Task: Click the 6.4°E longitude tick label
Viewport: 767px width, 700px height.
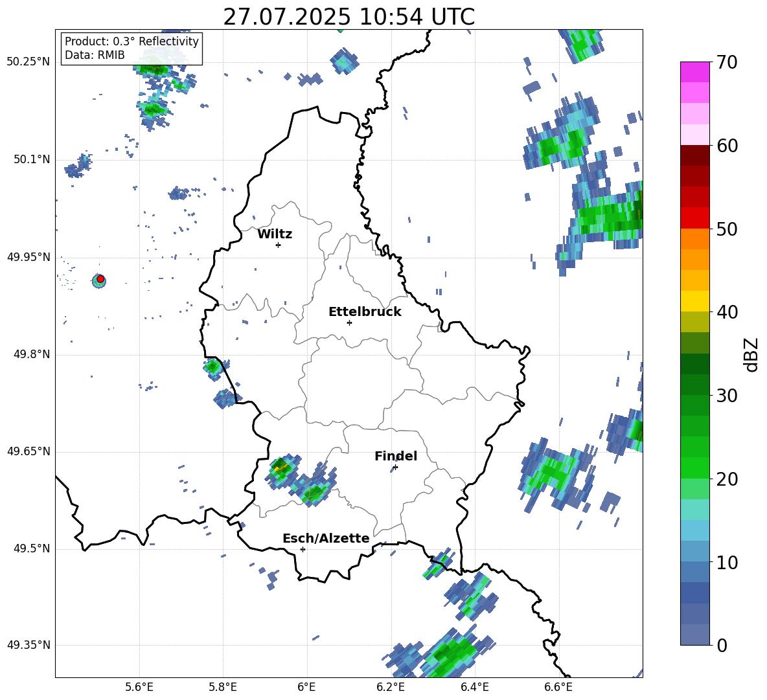Action: click(474, 687)
